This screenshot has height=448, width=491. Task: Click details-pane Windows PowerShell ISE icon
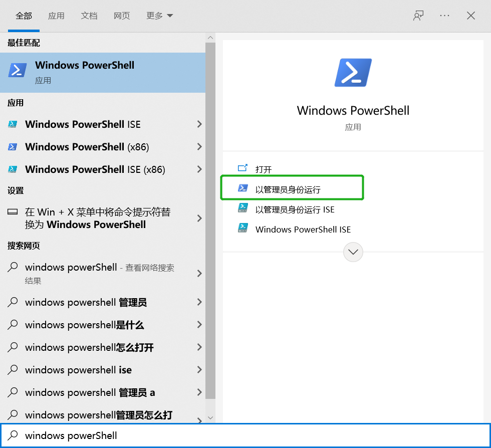coord(242,228)
